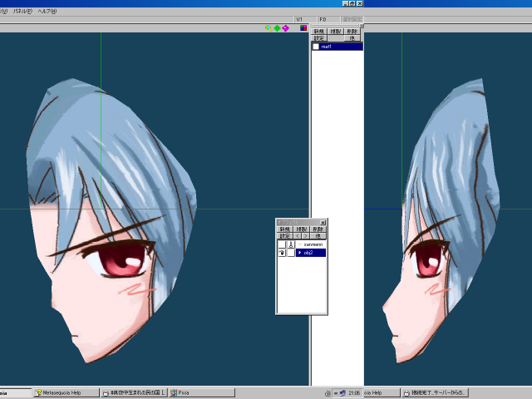Expand hidden tray icons with « arrow
The width and height of the screenshot is (532, 399).
point(336,393)
